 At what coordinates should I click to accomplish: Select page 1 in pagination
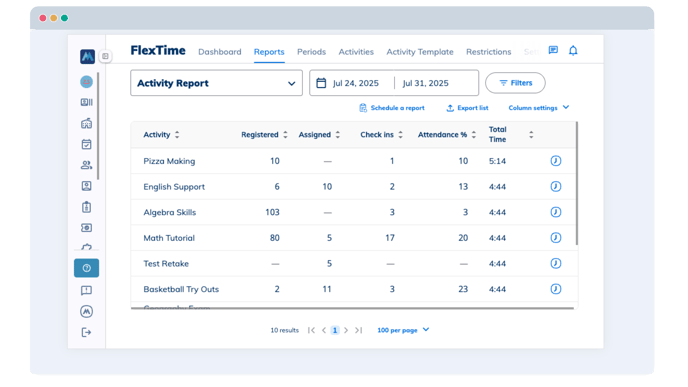click(335, 330)
